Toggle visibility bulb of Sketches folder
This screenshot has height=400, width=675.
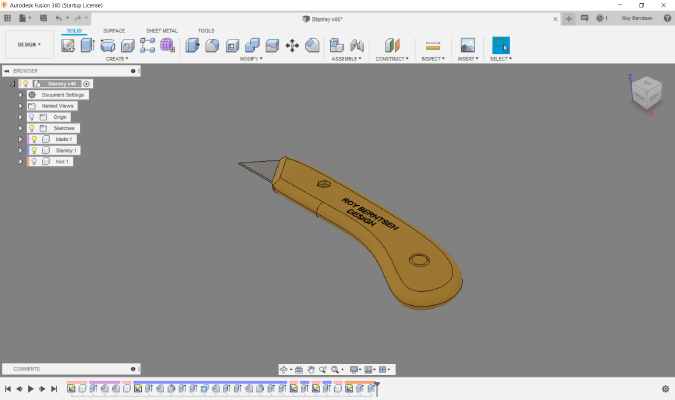(x=31, y=128)
